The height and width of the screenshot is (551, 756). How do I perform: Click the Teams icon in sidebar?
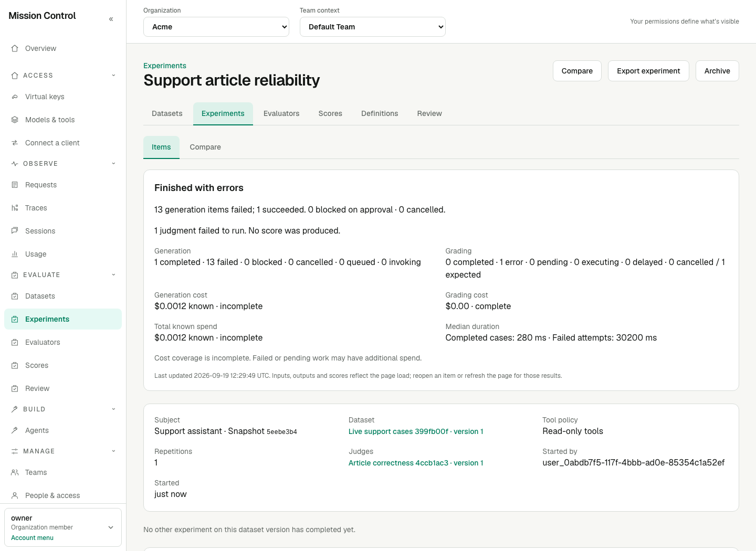click(15, 472)
